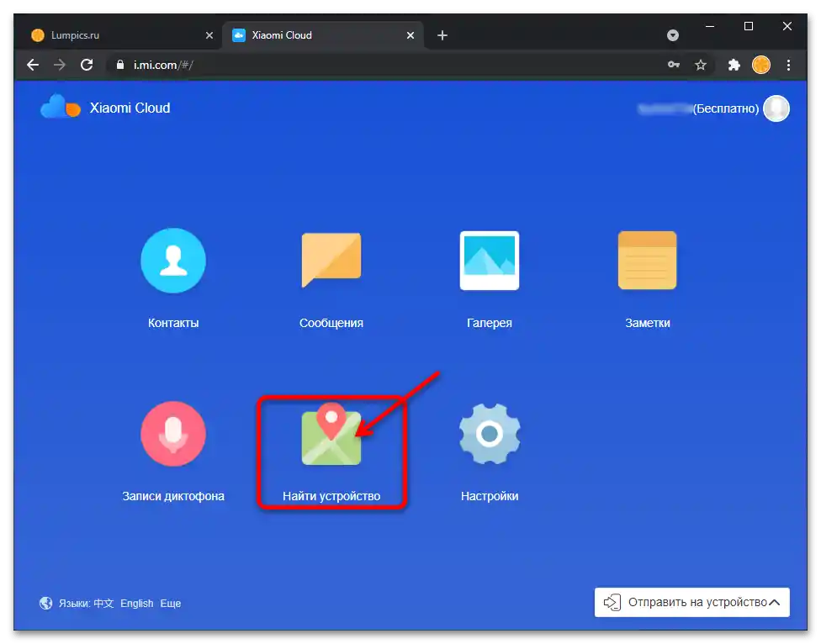Open the tab search dropdown arrow
The image size is (821, 644).
(x=673, y=35)
